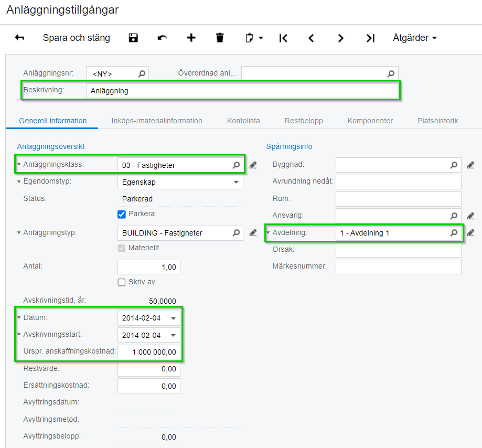Delete the record with the trash icon
482x448 pixels.
click(x=220, y=38)
